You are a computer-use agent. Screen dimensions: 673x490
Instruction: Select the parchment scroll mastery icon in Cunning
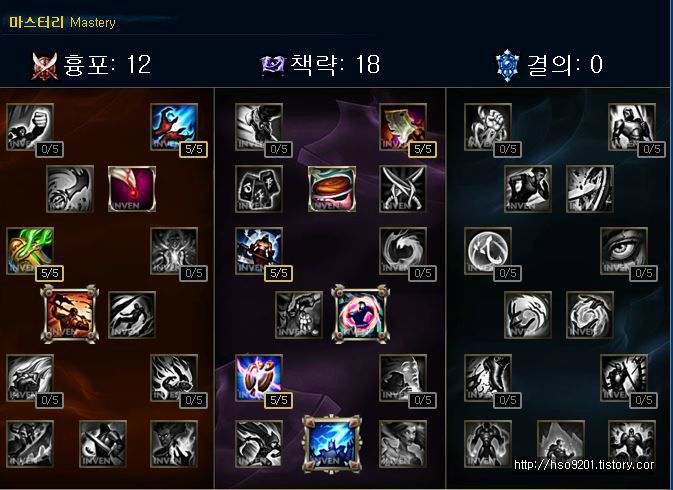tap(403, 127)
